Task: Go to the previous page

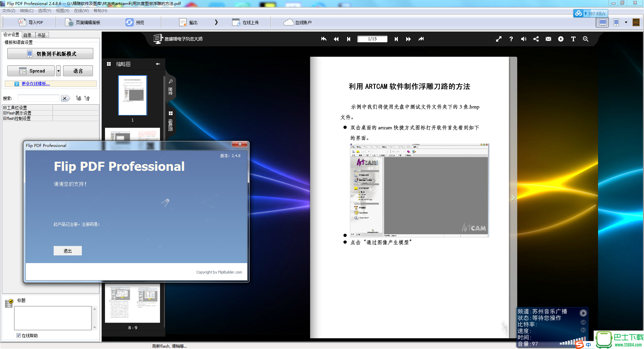Action: click(x=348, y=39)
